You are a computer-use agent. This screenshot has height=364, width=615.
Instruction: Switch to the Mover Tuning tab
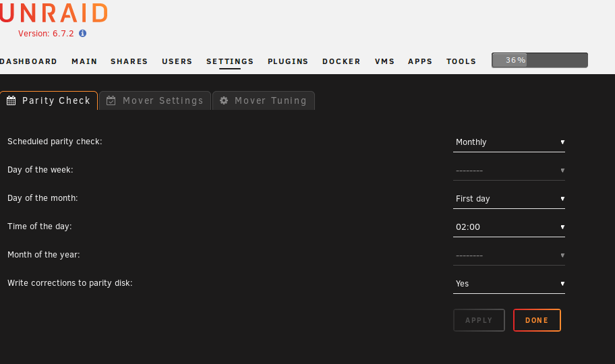pyautogui.click(x=264, y=101)
